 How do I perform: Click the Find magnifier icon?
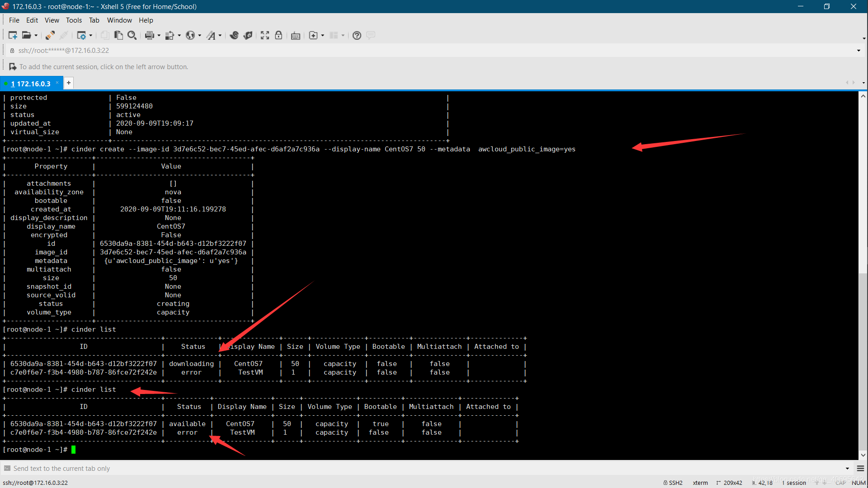point(132,35)
